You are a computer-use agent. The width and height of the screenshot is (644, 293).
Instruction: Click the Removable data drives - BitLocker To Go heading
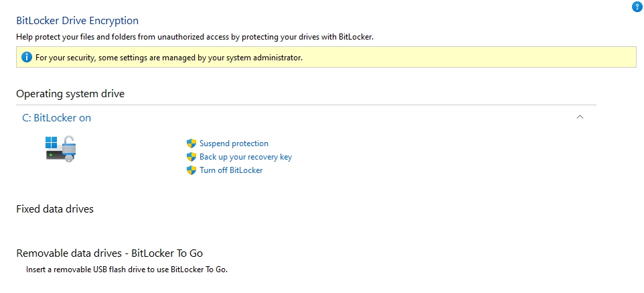click(x=109, y=253)
